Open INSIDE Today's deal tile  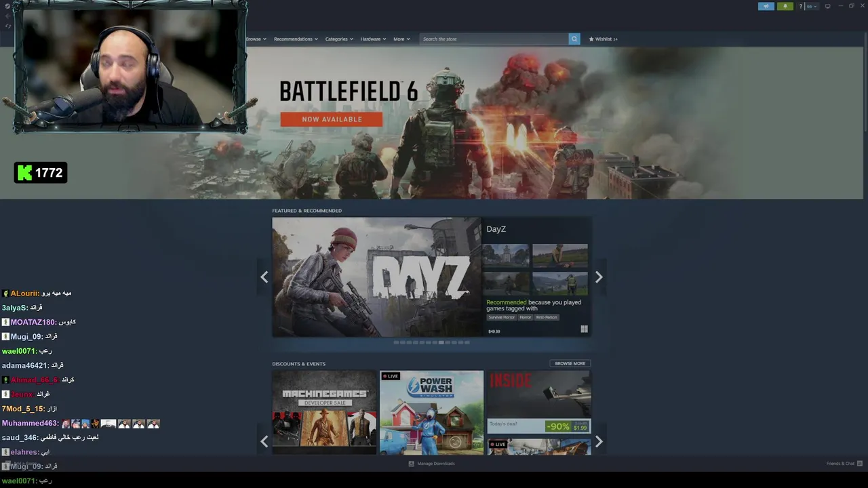click(x=539, y=402)
